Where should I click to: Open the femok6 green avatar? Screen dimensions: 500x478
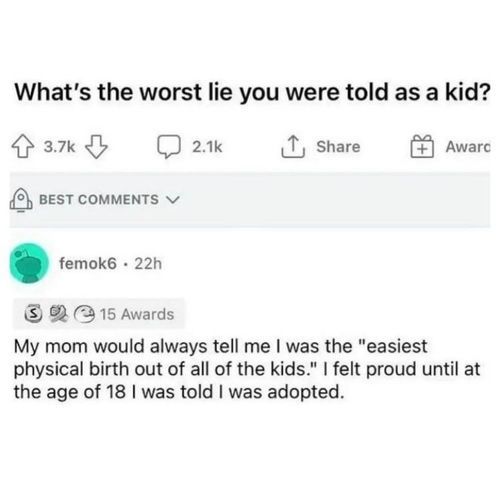(29, 263)
